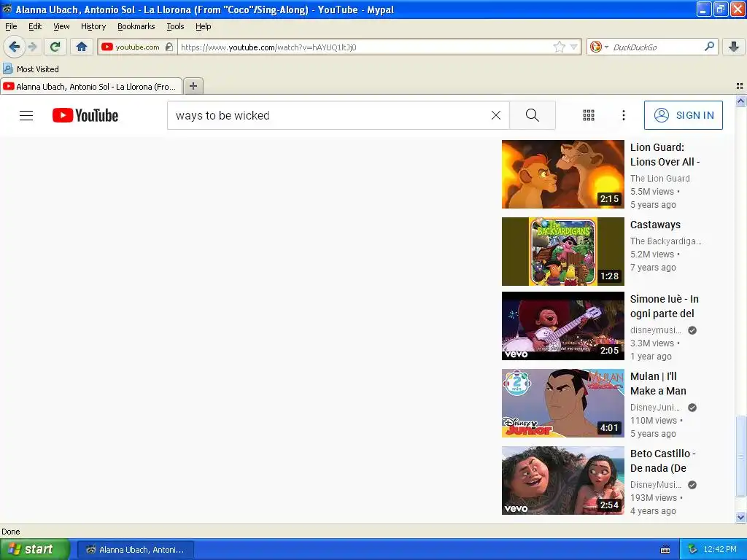Viewport: 747px width, 560px height.
Task: Click the SIGN IN button
Action: [683, 115]
